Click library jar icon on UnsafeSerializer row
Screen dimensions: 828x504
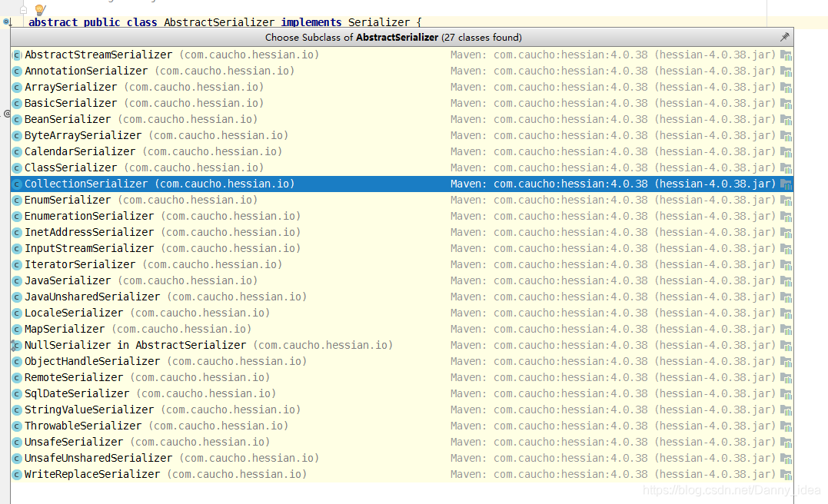(786, 443)
